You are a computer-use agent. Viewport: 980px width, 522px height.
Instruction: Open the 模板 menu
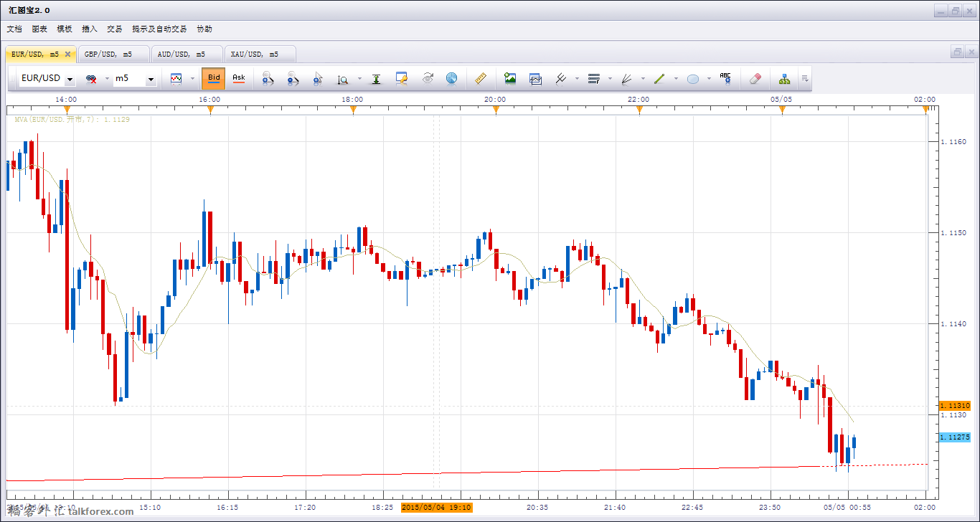click(x=65, y=29)
